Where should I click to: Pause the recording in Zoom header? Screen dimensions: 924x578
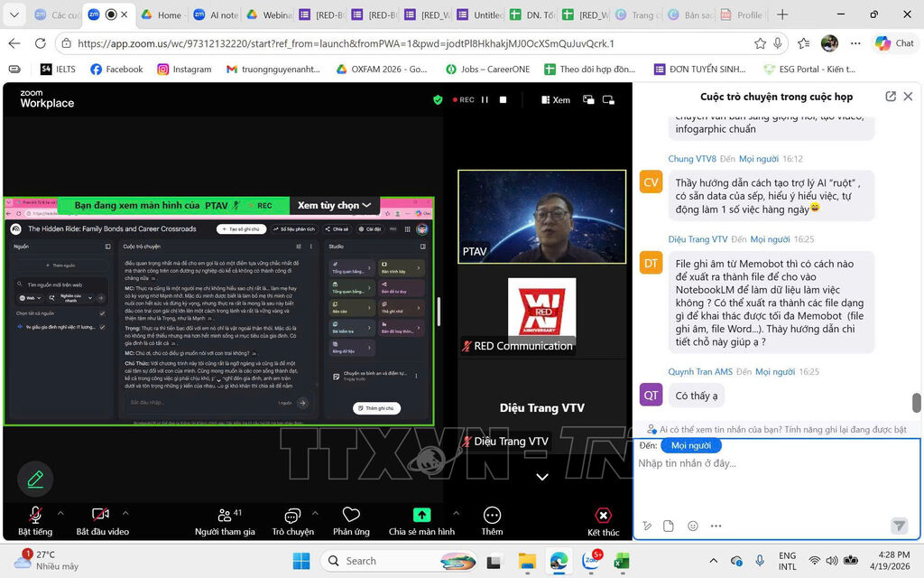pyautogui.click(x=485, y=99)
